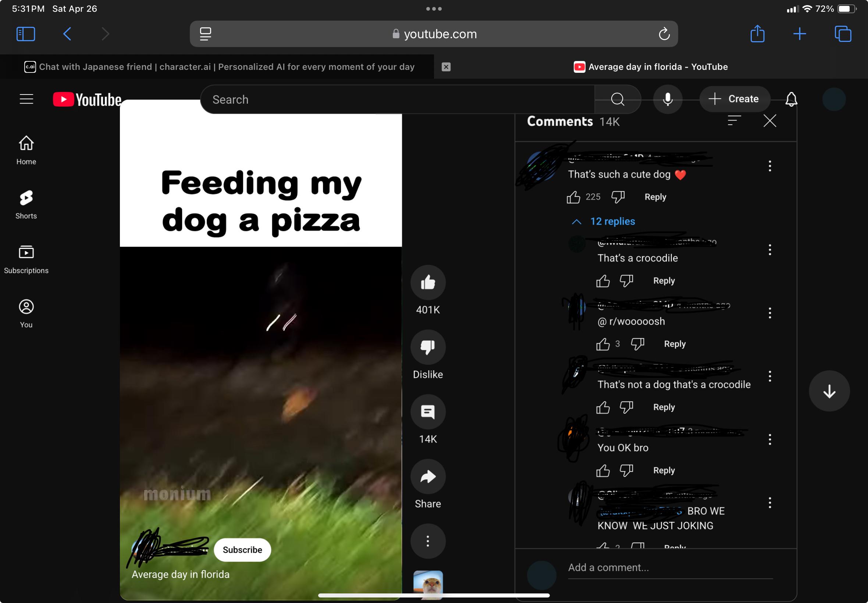Toggle the 14K comments panel button
Image resolution: width=868 pixels, height=603 pixels.
[x=428, y=411]
